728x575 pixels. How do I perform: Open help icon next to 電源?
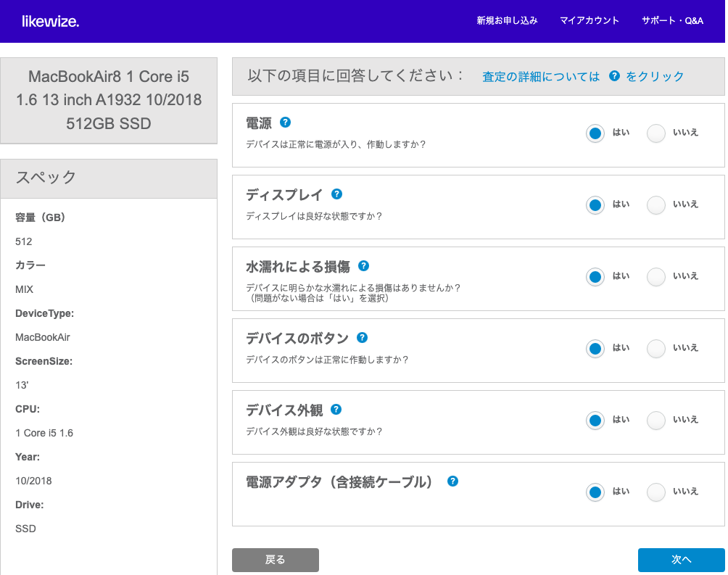pos(285,122)
